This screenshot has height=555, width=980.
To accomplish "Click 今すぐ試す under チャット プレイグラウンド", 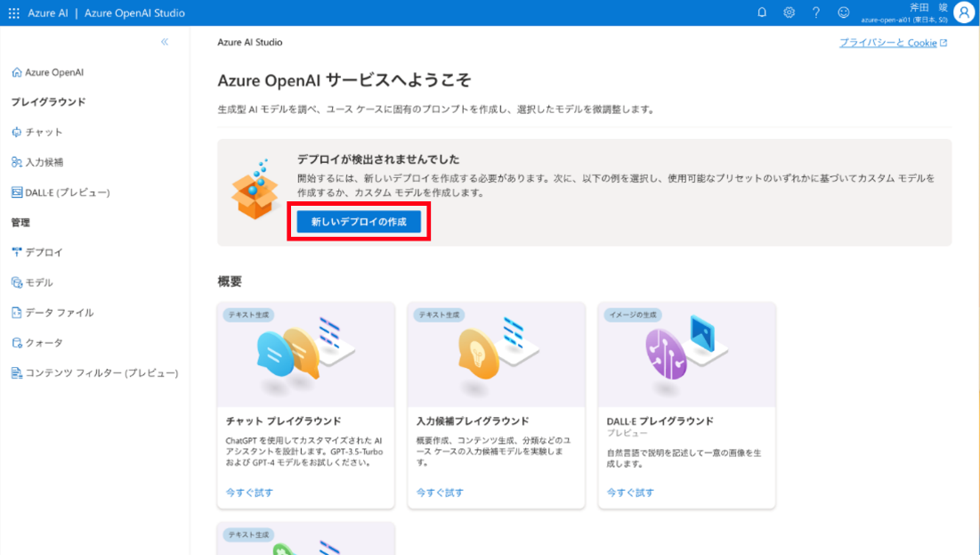I will click(249, 493).
